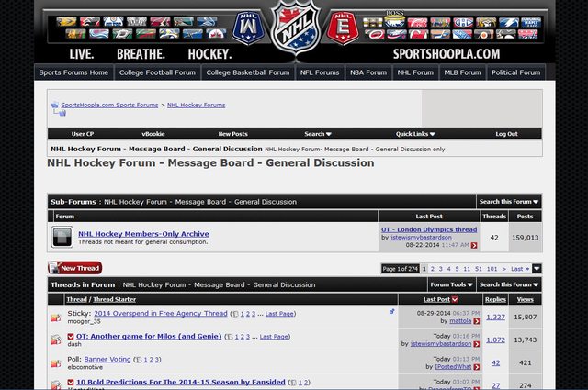This screenshot has height=390, width=588.
Task: Open the MLB Forum tab
Action: pos(462,72)
